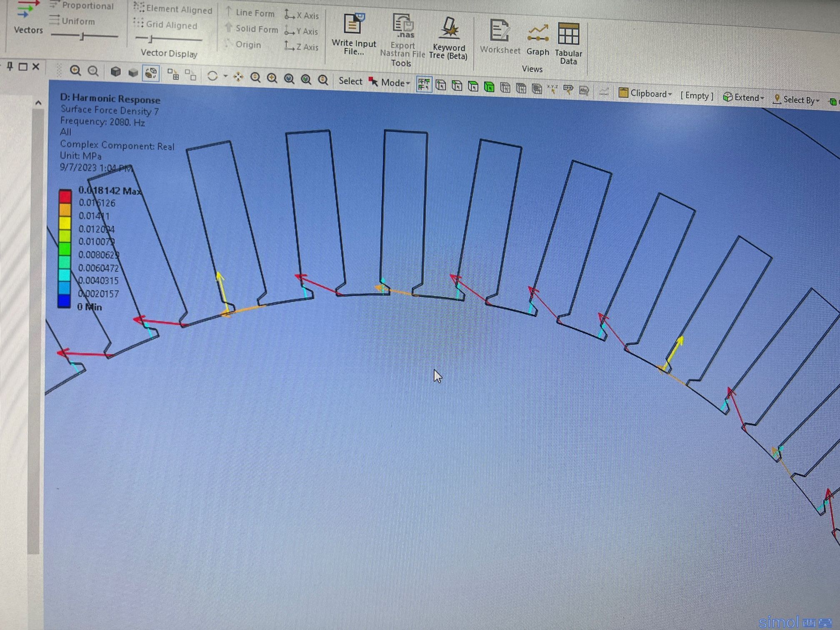Click the Zoom To Fit magnifier icon
This screenshot has width=840, height=630.
tap(289, 79)
